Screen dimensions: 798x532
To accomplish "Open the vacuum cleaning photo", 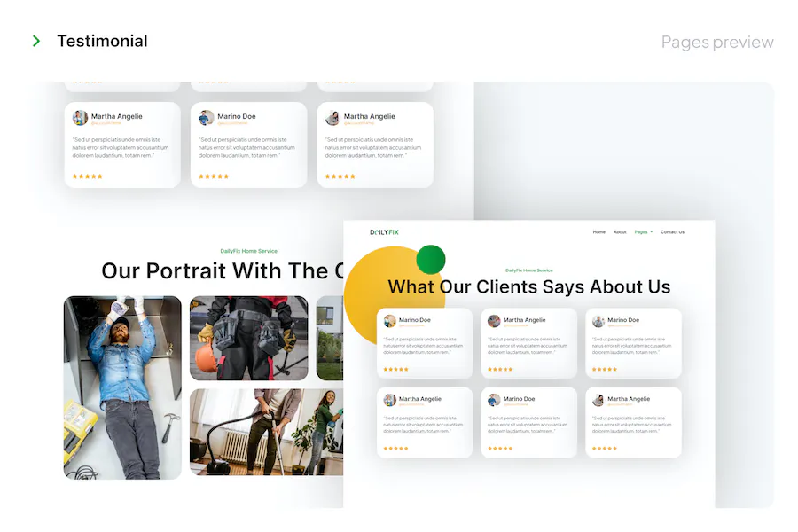I will [267, 432].
